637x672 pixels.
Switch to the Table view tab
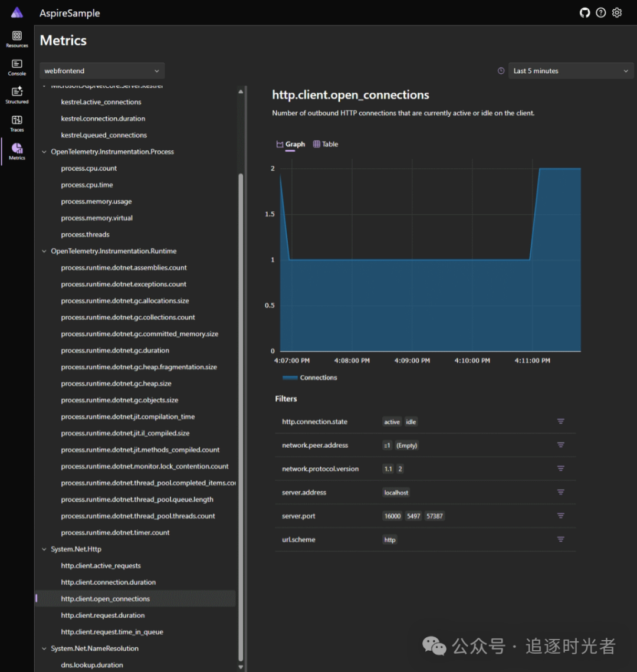(x=326, y=144)
